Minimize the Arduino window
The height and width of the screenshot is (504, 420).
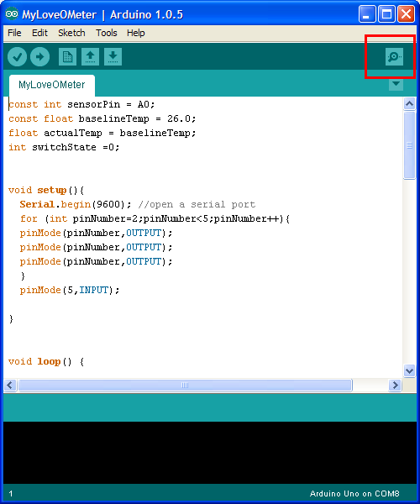point(367,14)
